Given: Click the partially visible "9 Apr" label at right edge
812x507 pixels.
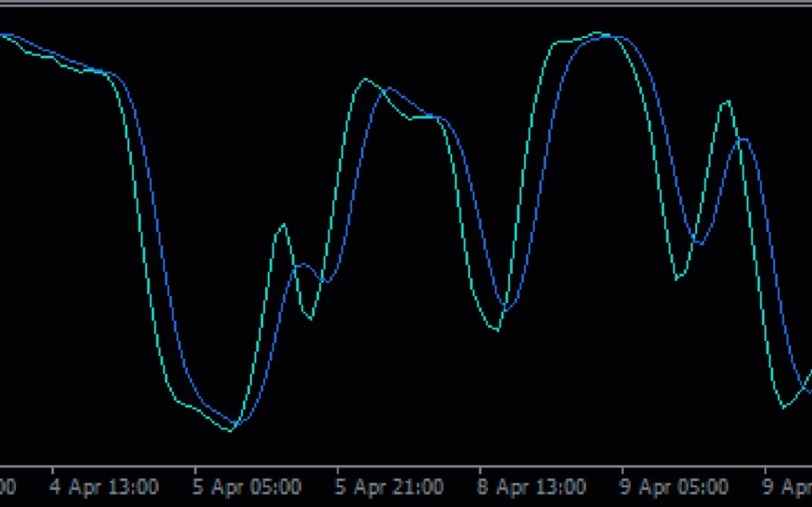Looking at the screenshot, I should coord(788,488).
